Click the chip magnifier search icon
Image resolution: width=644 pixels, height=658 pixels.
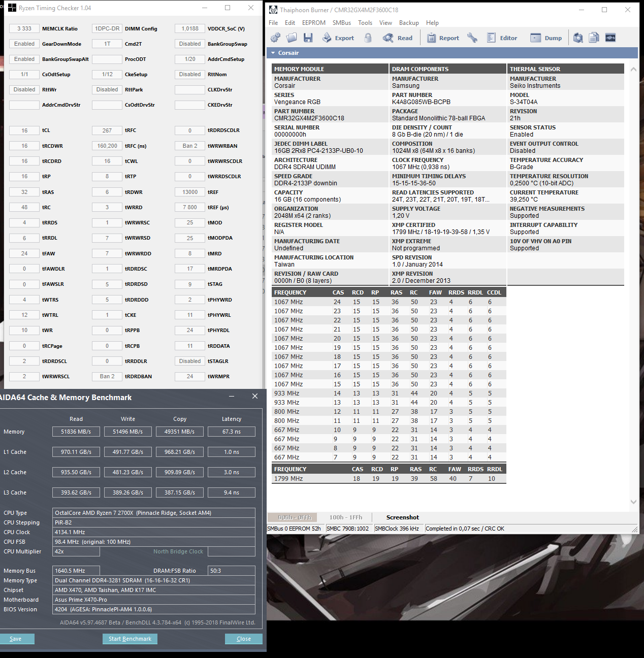[x=578, y=38]
